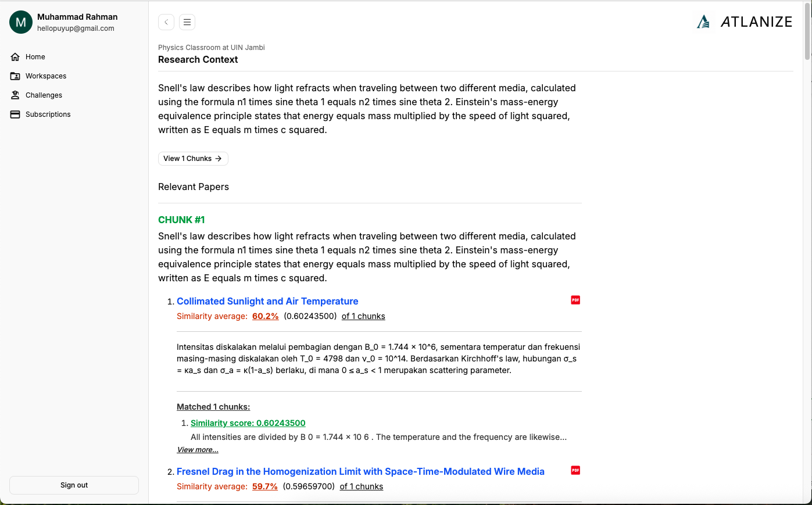Expand View more... under matched chunks
The image size is (812, 505).
(198, 450)
